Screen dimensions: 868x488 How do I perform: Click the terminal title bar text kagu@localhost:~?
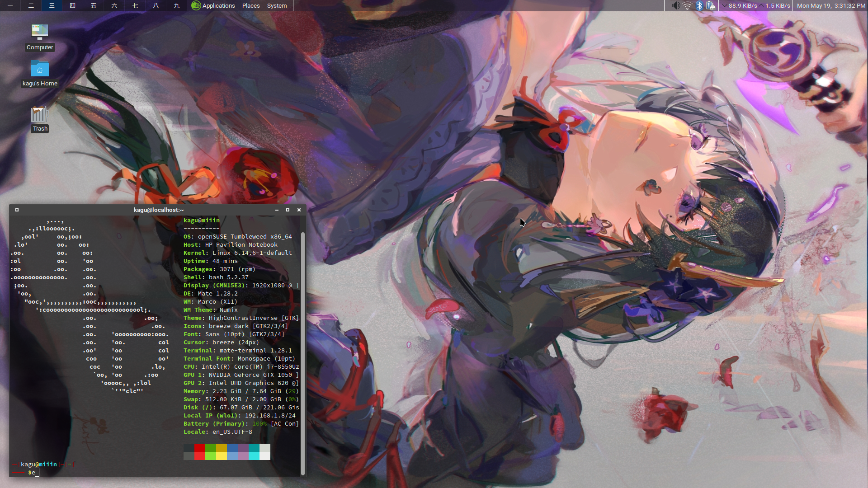(159, 210)
